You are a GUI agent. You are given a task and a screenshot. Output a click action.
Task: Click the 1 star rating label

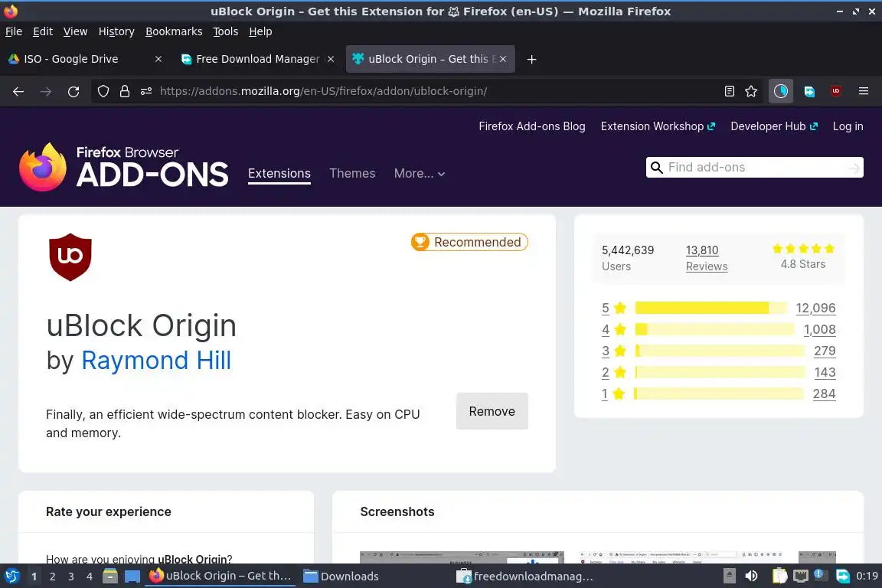point(613,394)
